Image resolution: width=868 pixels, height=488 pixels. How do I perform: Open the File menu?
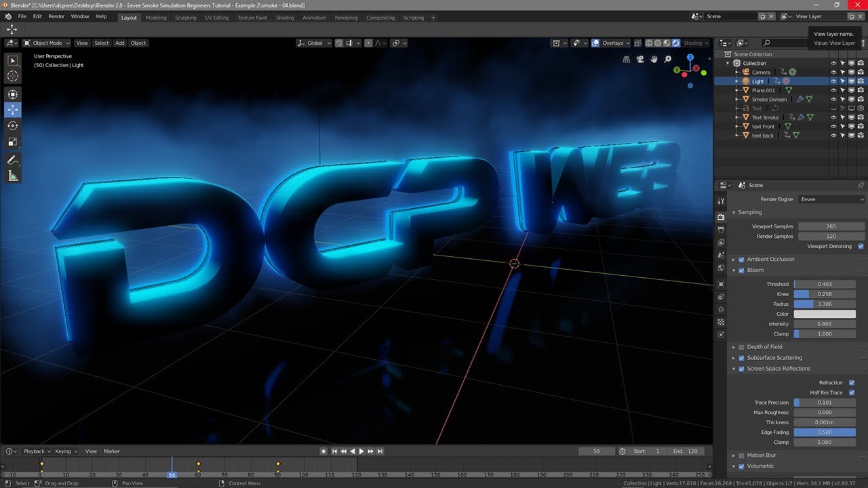click(x=22, y=16)
